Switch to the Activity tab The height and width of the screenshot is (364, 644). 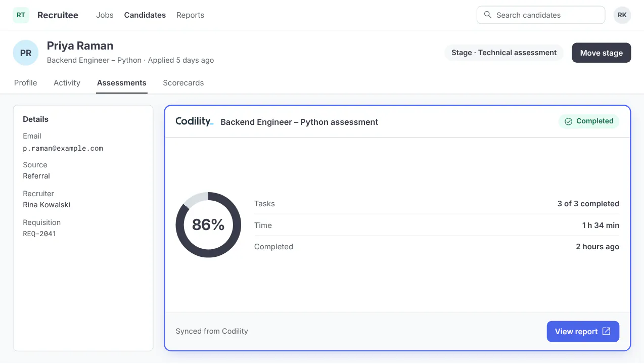coord(67,83)
